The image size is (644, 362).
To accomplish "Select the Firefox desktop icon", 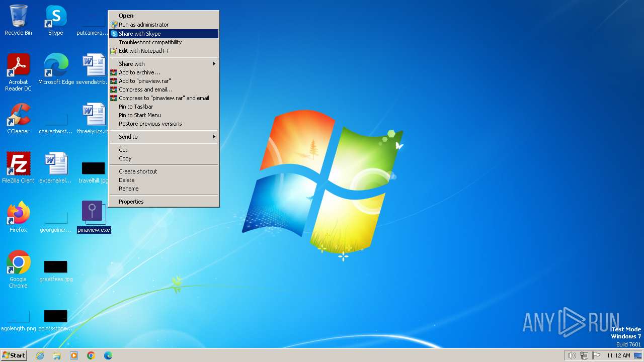I will [18, 217].
